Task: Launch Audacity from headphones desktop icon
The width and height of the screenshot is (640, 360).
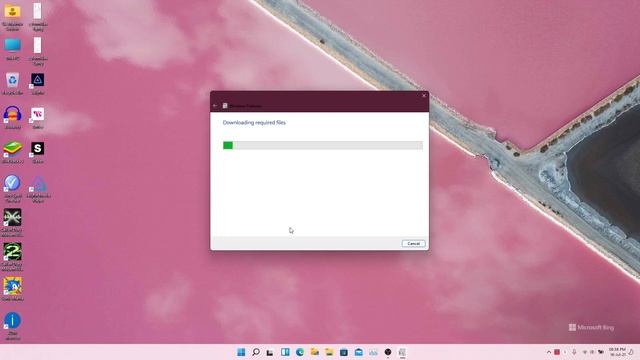Action: point(12,118)
